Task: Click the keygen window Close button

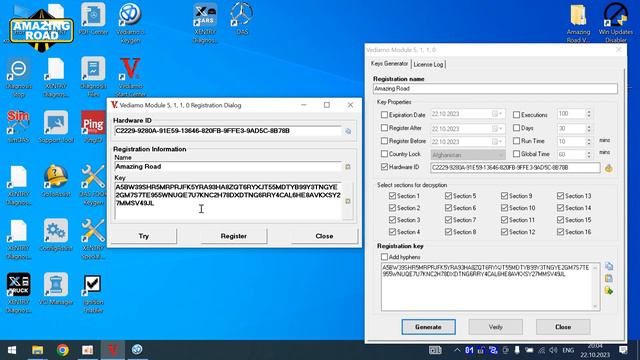Action: (563, 327)
